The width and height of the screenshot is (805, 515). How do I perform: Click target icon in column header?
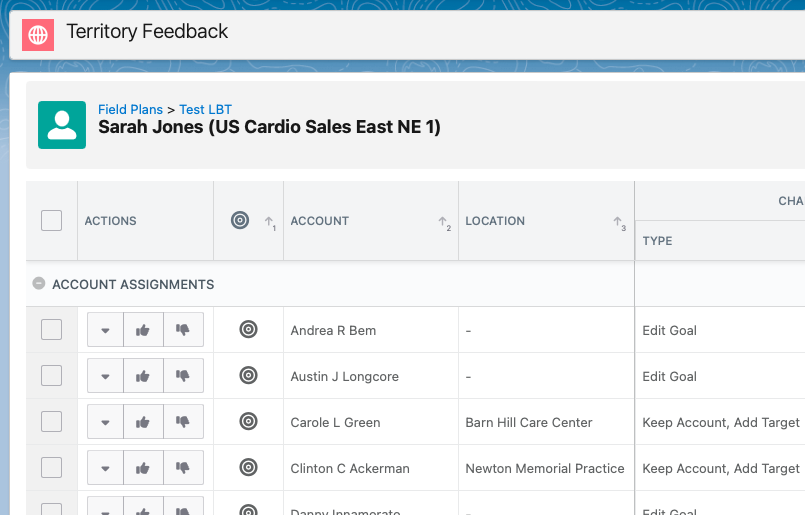tap(240, 221)
